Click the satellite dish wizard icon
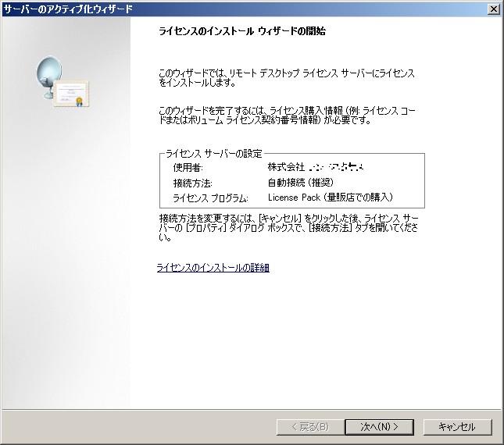This screenshot has height=445, width=504. pyautogui.click(x=49, y=76)
